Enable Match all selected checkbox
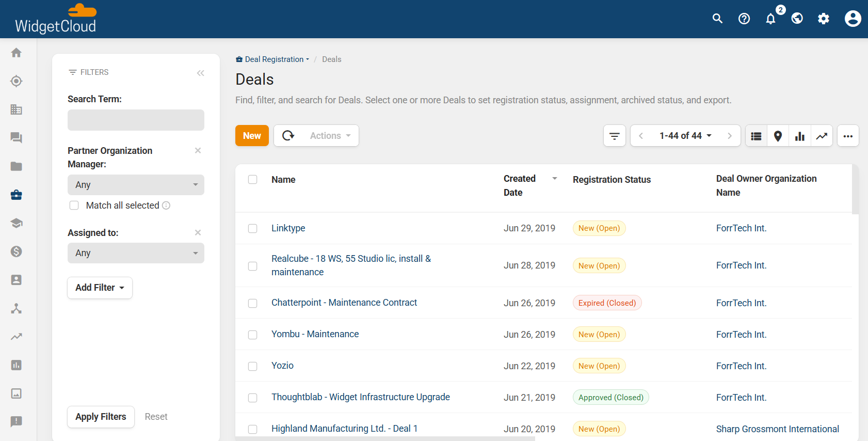Screen dimensions: 868x441 coord(74,206)
